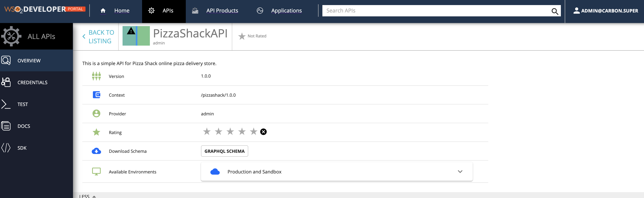Click the SDK code brackets icon
This screenshot has height=198, width=644.
6,148
